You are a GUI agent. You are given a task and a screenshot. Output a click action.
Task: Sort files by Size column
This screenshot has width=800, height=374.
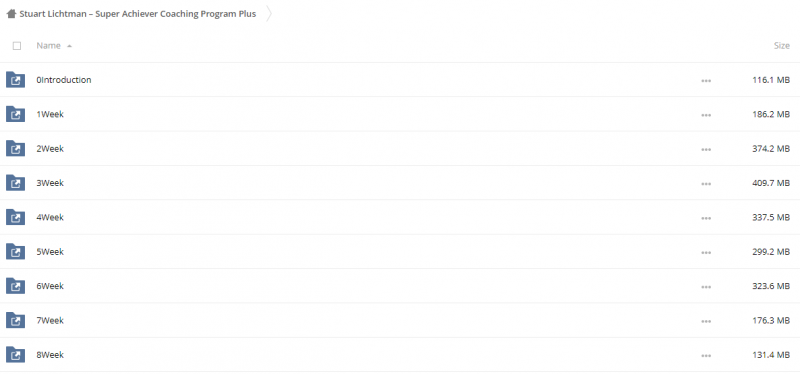(782, 45)
